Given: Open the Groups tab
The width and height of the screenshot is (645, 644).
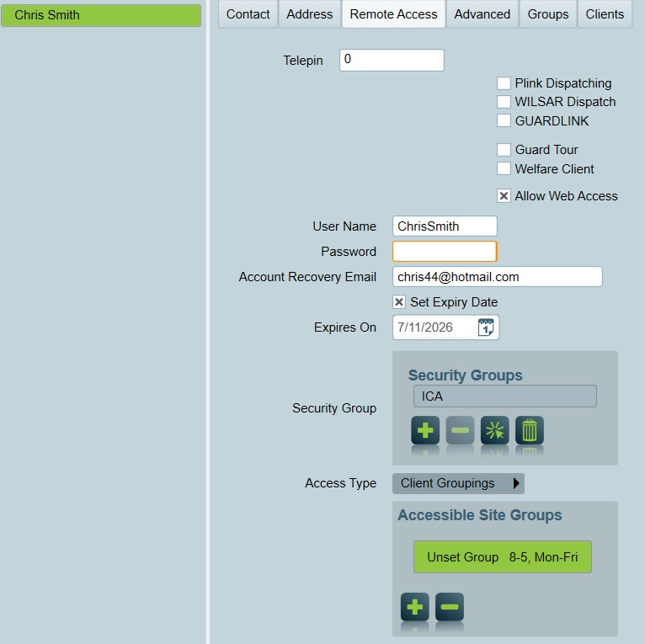Looking at the screenshot, I should pyautogui.click(x=548, y=14).
